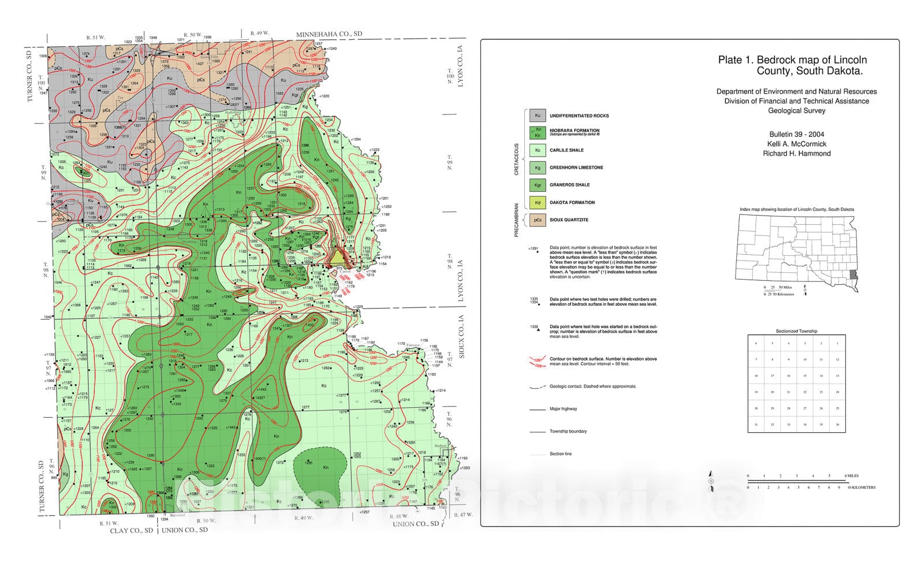Screen dimensions: 924x565
Task: Click the 'GRANEROS SHALE' legend label
Action: 570,185
